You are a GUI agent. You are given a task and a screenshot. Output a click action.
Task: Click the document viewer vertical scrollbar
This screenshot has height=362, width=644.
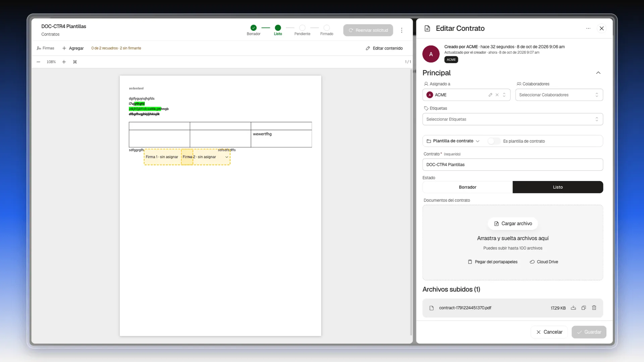click(411, 202)
